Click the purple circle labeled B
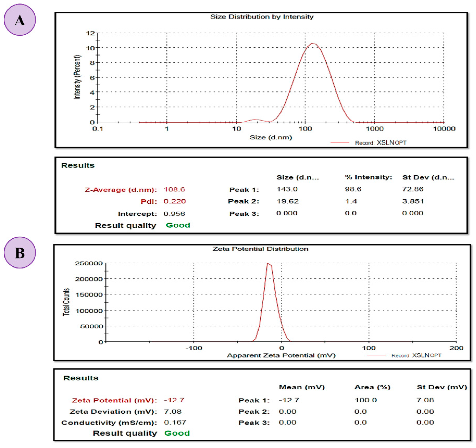Viewport: 476px width, 448px height. point(20,252)
